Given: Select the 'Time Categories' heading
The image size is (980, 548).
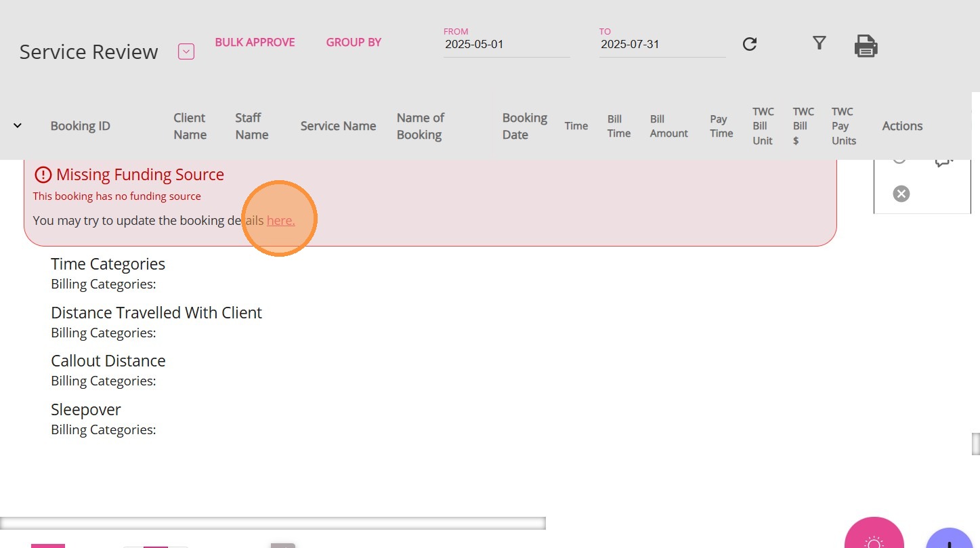Looking at the screenshot, I should click(108, 264).
